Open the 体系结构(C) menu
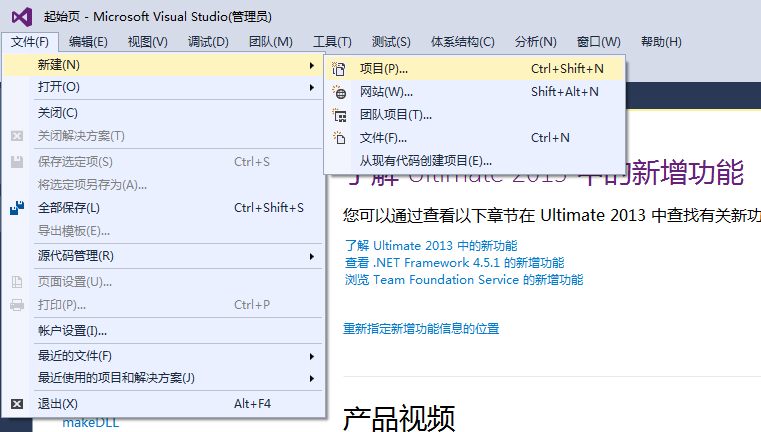 [x=463, y=42]
